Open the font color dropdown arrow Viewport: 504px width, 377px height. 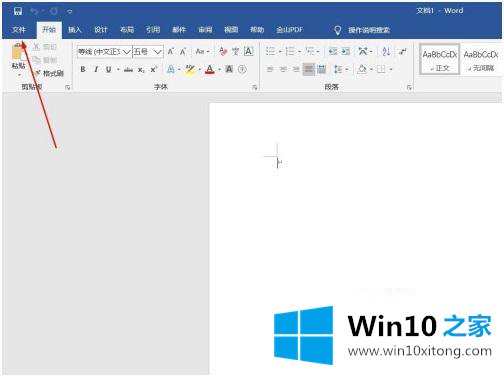pos(219,70)
